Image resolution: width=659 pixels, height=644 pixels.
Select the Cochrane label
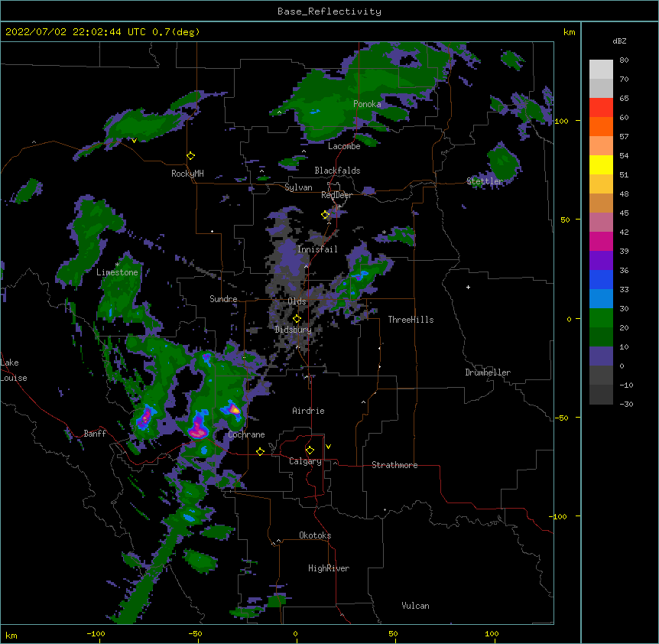[246, 434]
